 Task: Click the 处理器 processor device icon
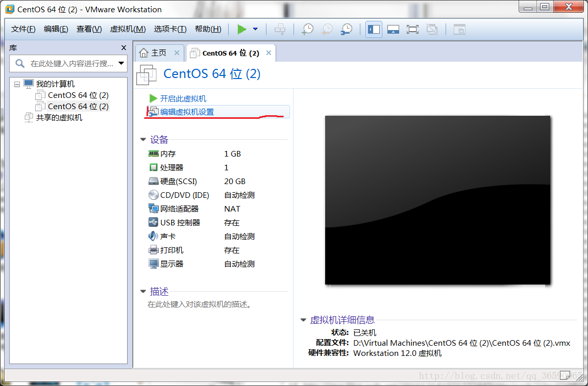click(x=153, y=168)
